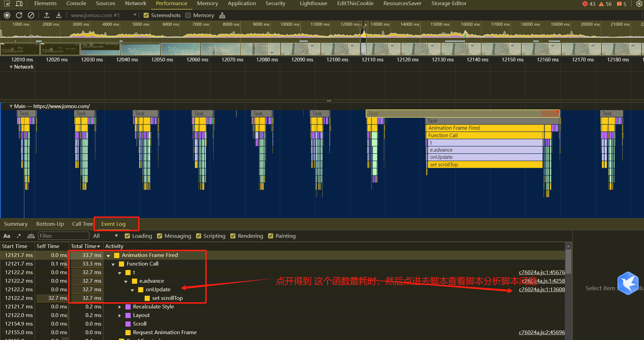Click the timeline panel resize handle dots
644x340 pixels.
point(329,101)
